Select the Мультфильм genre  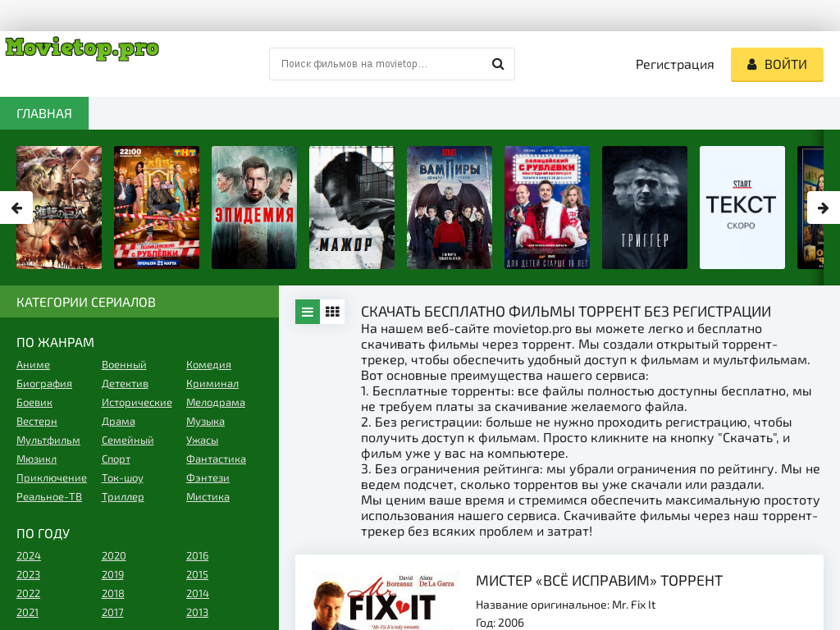[48, 441]
